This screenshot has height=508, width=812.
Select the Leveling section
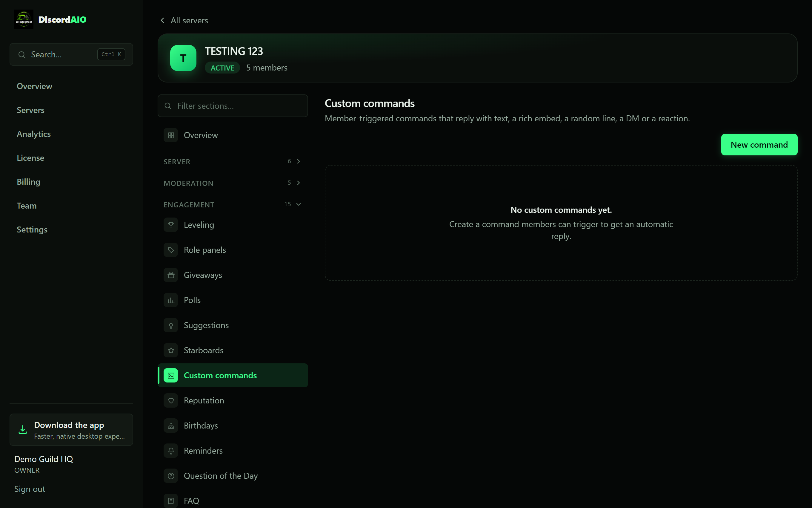[x=233, y=225]
